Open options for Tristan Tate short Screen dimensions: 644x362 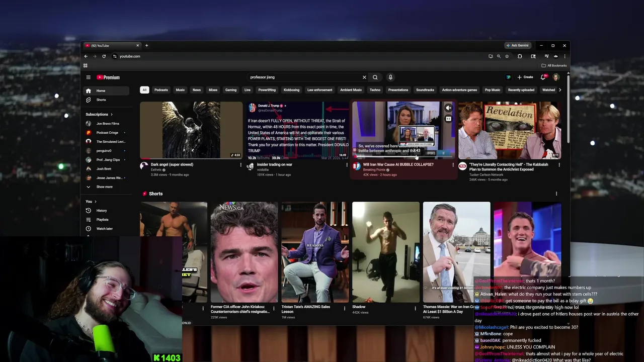click(x=345, y=308)
